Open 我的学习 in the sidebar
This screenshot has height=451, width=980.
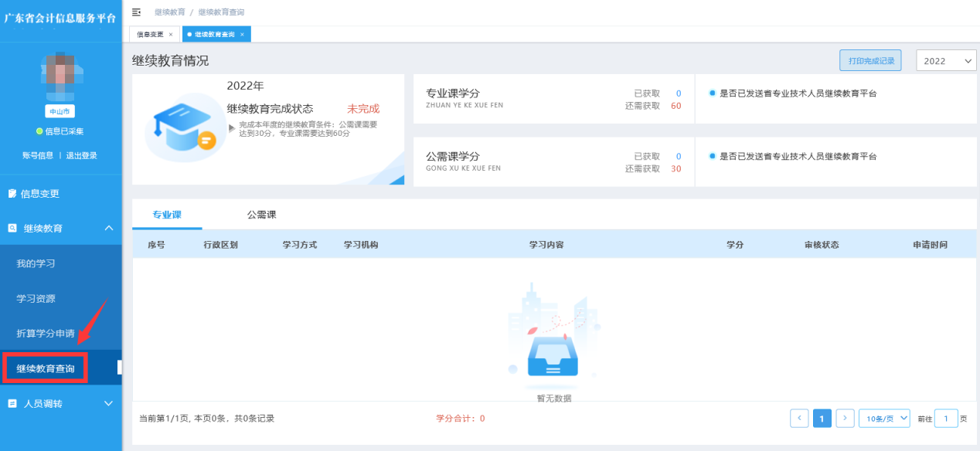pos(36,263)
